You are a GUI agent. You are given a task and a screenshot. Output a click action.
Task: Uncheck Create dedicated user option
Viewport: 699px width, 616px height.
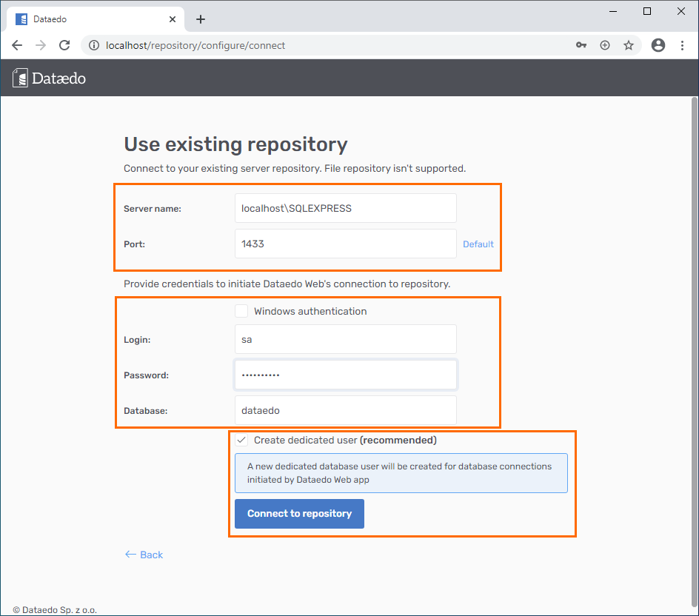tap(241, 440)
